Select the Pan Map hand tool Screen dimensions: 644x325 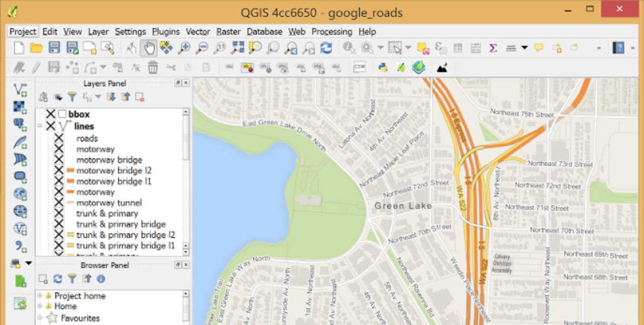(x=148, y=48)
